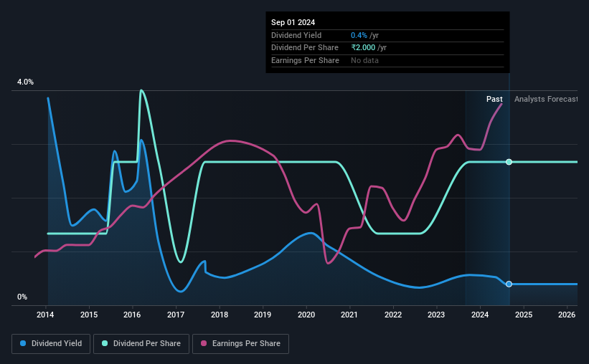The image size is (589, 364).
Task: Click the blue Dividend Yield legend dot
Action: (x=23, y=343)
